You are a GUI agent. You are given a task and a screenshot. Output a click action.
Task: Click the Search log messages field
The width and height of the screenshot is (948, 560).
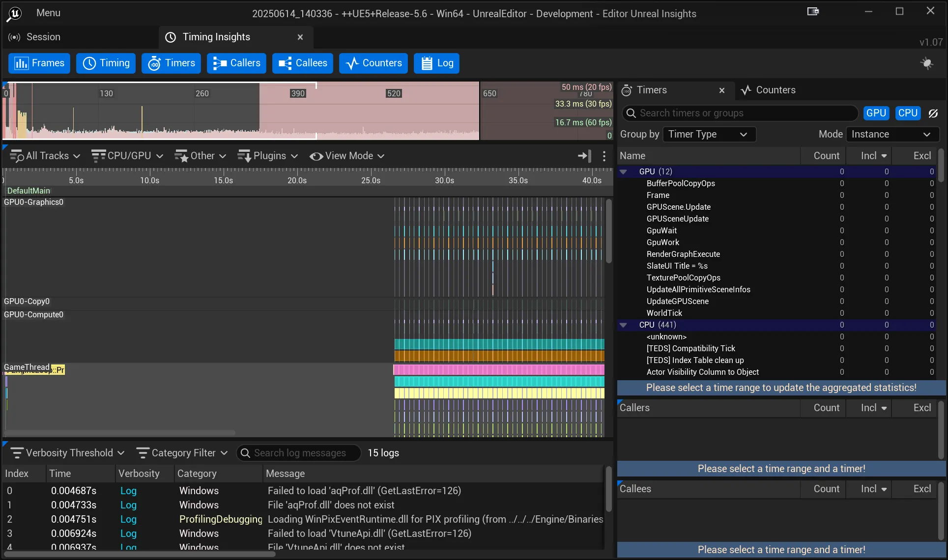click(x=299, y=453)
